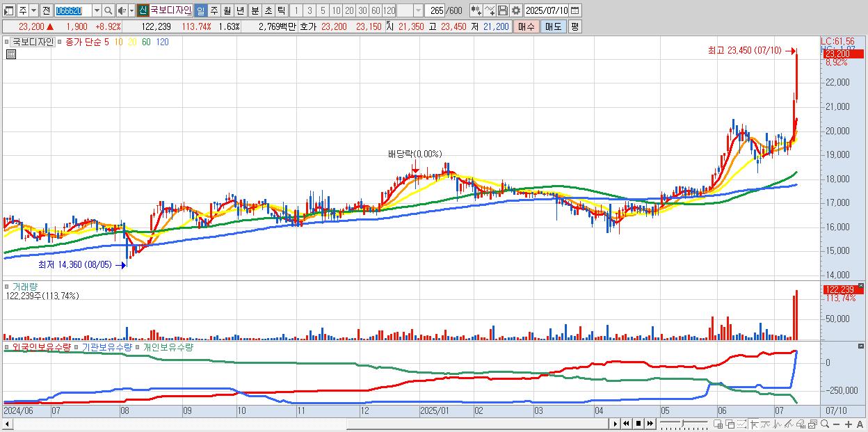868x432 pixels.
Task: Switch to the 월 monthly chart period
Action: click(227, 10)
